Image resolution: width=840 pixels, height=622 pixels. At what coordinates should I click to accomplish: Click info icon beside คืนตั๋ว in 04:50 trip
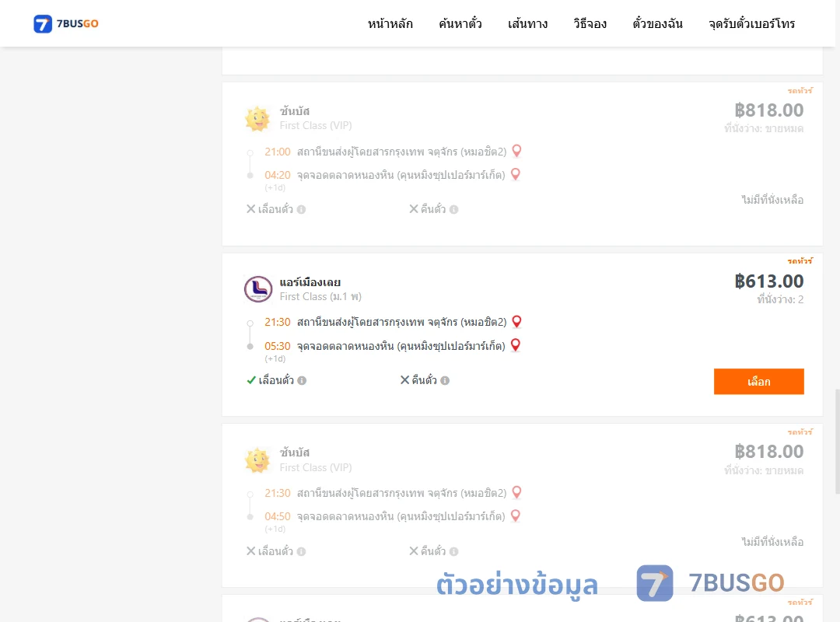(453, 551)
